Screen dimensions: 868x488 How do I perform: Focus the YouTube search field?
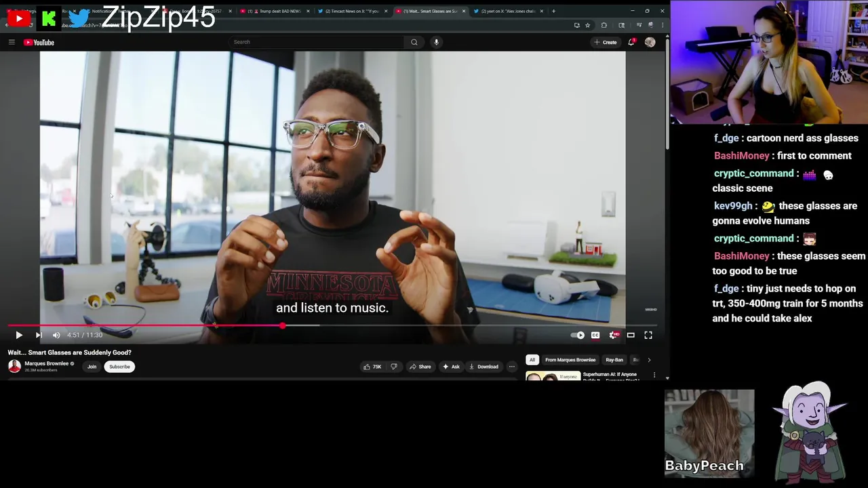(x=317, y=42)
